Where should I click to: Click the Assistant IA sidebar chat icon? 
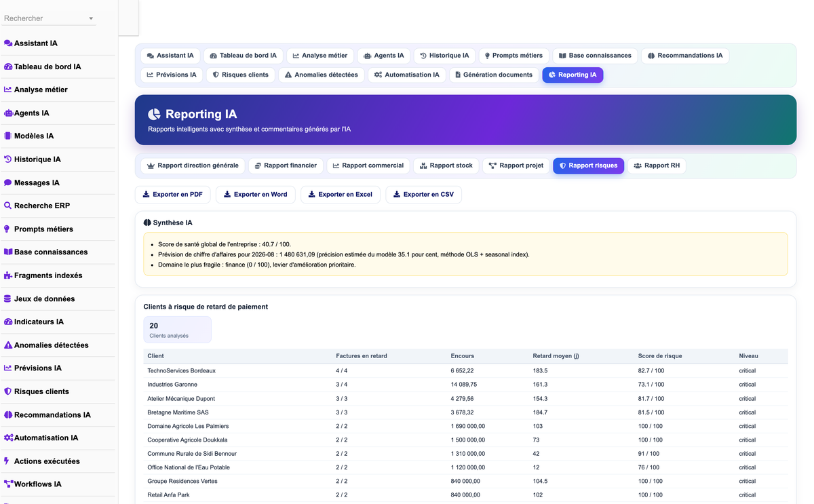8,43
